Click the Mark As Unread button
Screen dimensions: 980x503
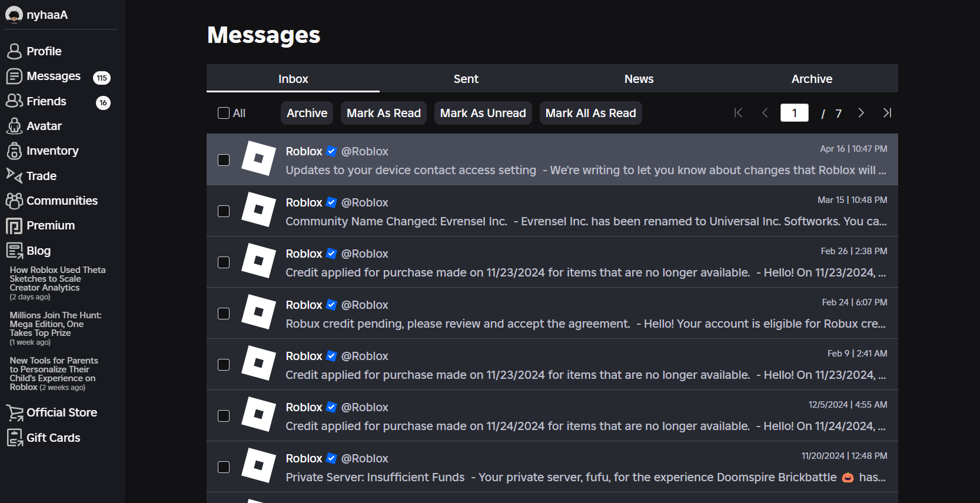click(x=483, y=113)
